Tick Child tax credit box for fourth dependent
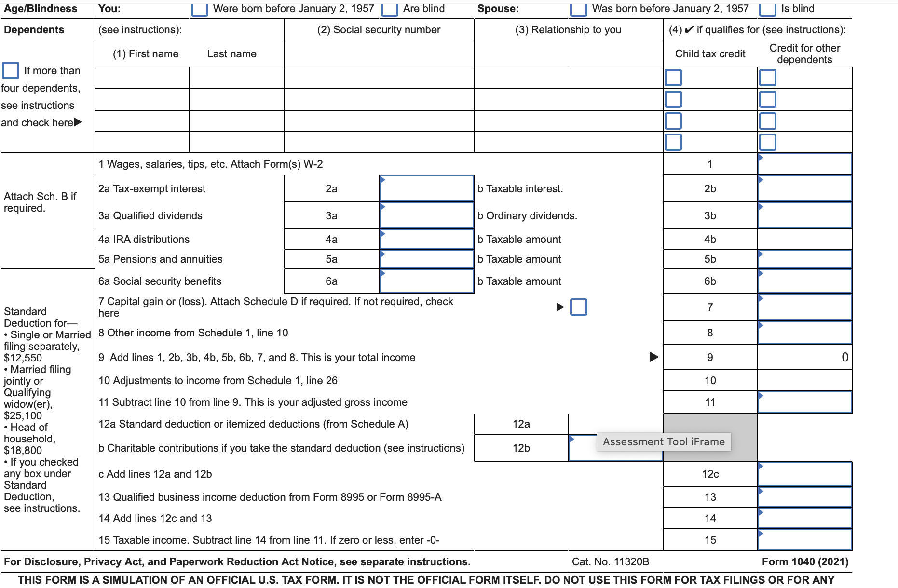The width and height of the screenshot is (898, 588). pyautogui.click(x=673, y=142)
